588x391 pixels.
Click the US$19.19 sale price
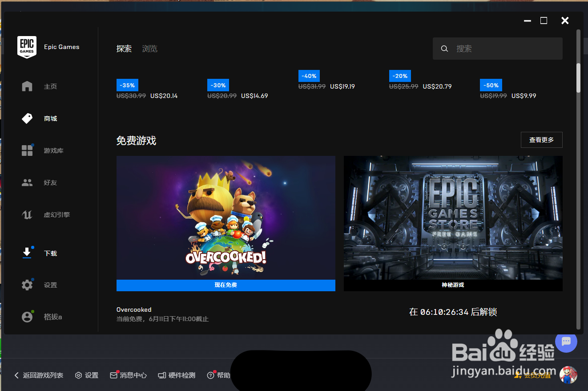click(342, 86)
